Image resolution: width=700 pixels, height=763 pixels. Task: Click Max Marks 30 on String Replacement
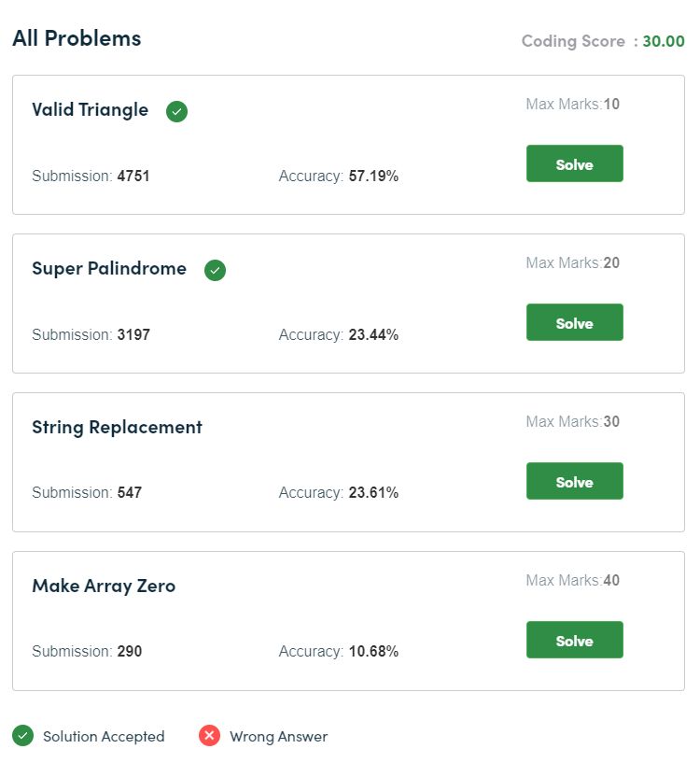pos(572,421)
